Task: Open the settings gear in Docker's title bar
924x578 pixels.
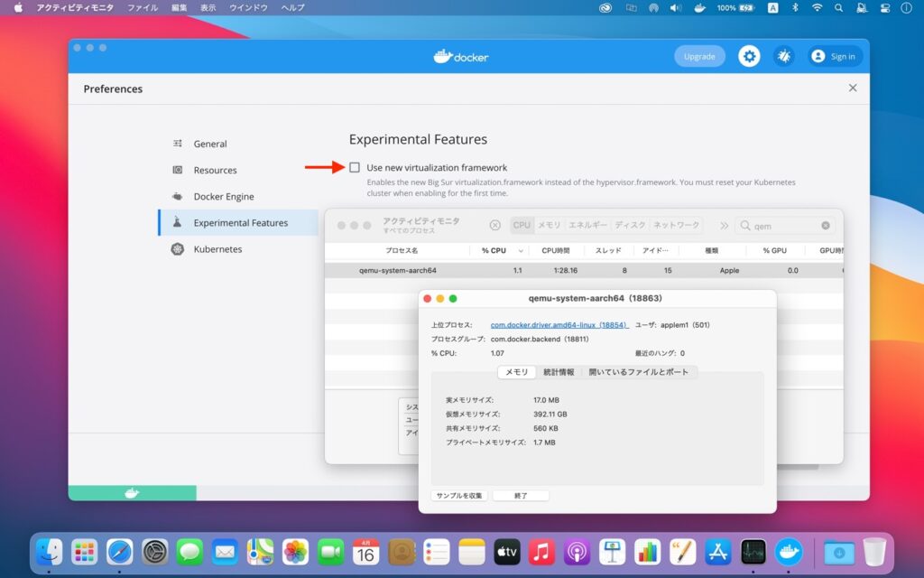Action: coord(749,56)
